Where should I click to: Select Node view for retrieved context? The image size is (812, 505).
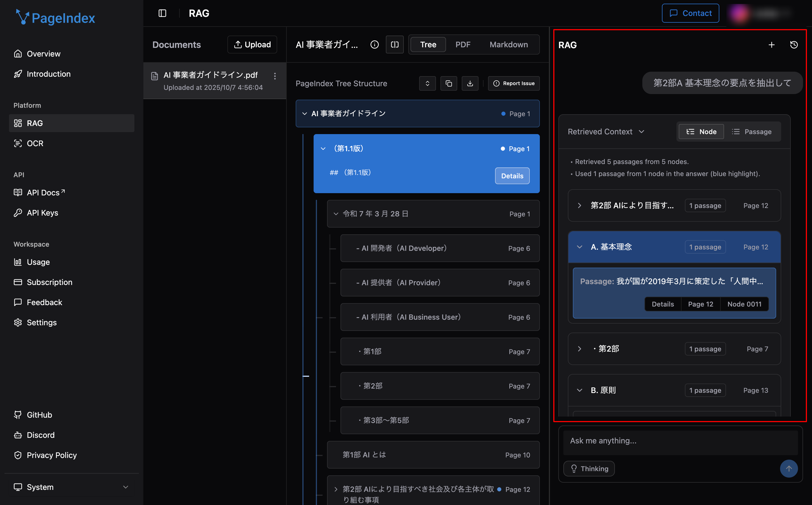(701, 132)
